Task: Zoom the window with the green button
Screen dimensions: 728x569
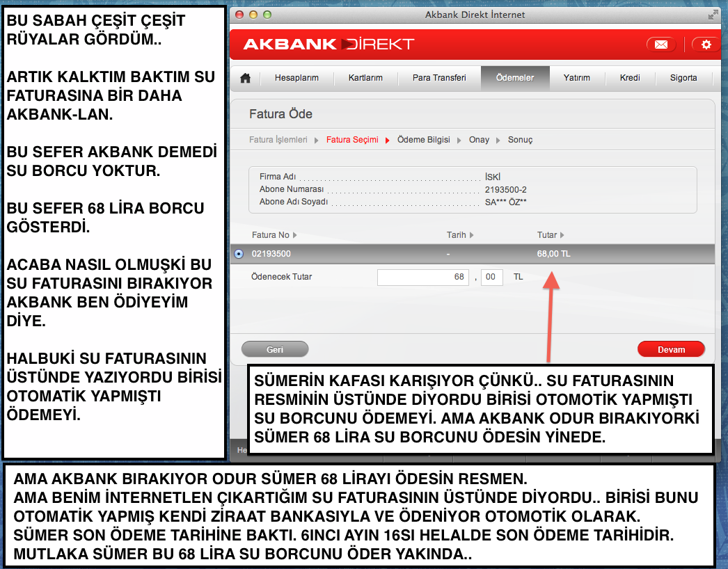Action: (x=267, y=15)
